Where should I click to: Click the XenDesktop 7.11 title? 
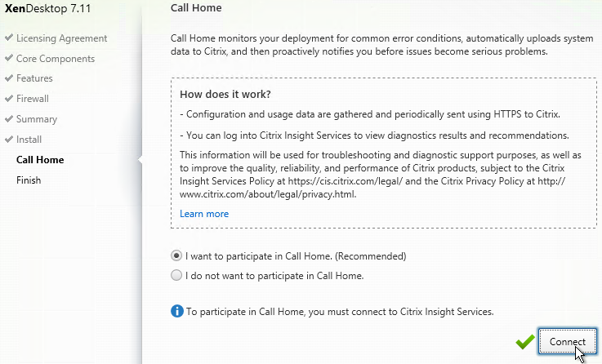click(x=47, y=8)
